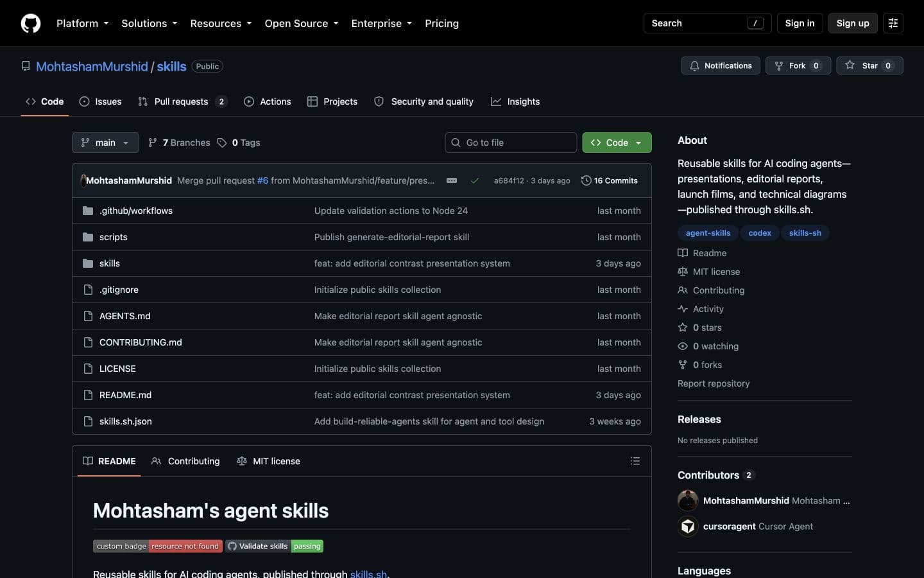Click the codex topic tag
924x578 pixels.
pos(760,233)
